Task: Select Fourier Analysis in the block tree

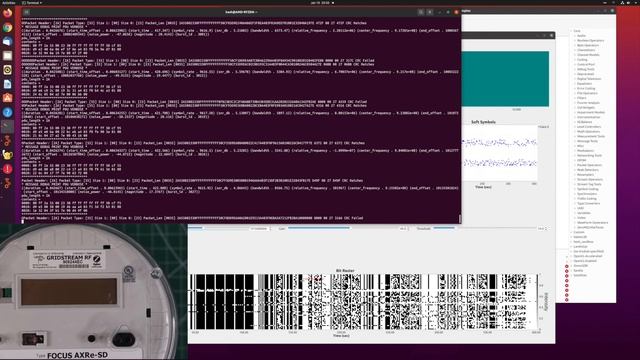Action: (588, 103)
